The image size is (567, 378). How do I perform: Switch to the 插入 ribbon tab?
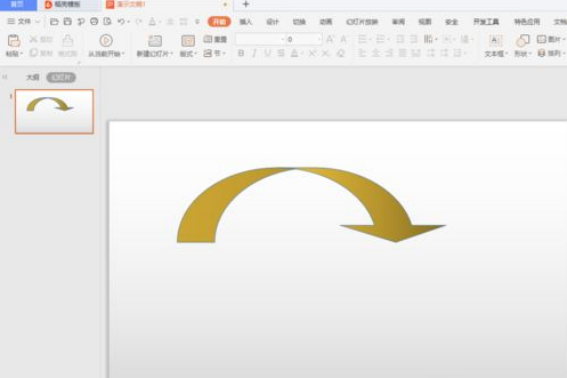246,22
